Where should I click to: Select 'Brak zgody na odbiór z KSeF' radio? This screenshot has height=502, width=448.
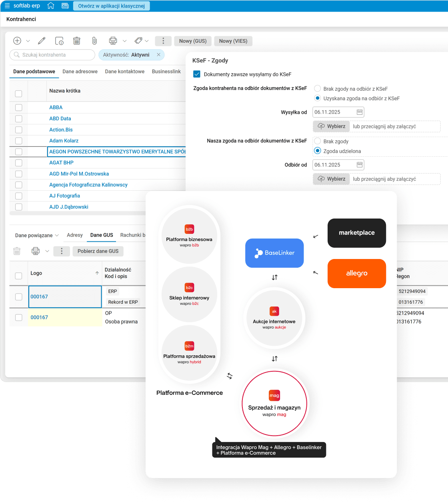pyautogui.click(x=318, y=89)
